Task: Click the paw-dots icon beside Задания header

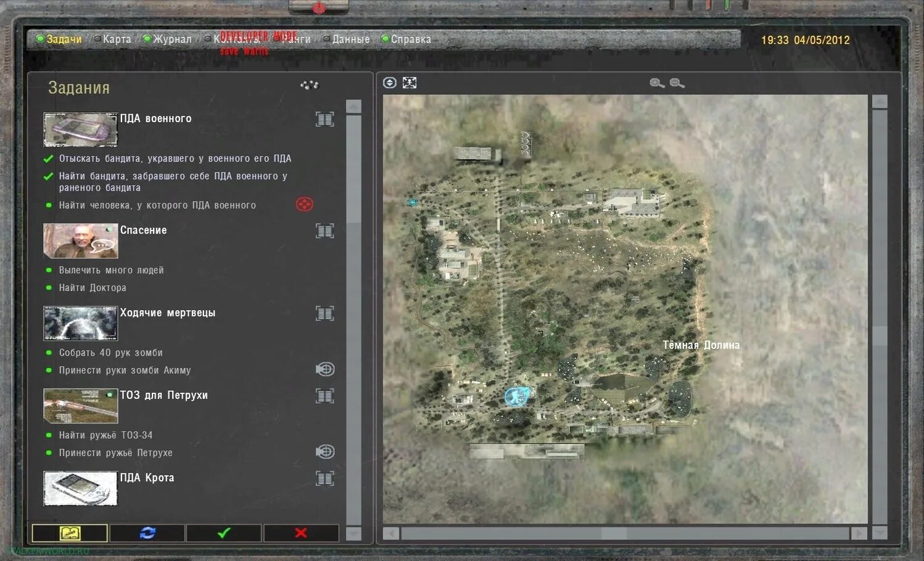Action: pyautogui.click(x=310, y=84)
